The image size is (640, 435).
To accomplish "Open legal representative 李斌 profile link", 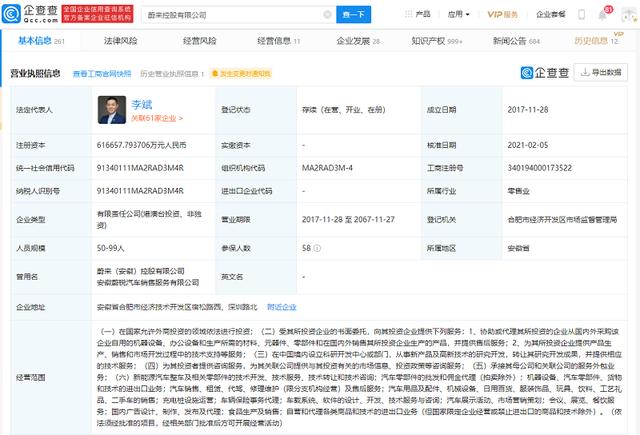I will coord(142,104).
